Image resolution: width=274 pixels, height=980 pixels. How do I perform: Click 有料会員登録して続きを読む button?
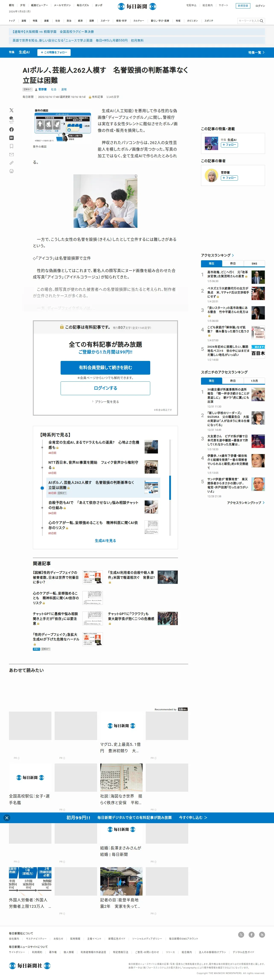pos(105,368)
